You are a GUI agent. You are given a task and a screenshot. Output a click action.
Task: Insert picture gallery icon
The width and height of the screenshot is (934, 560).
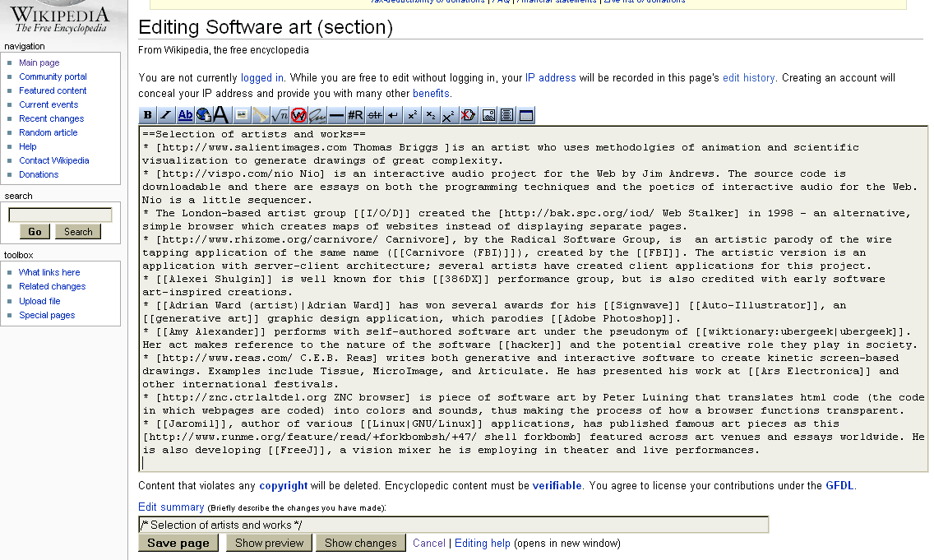[488, 115]
